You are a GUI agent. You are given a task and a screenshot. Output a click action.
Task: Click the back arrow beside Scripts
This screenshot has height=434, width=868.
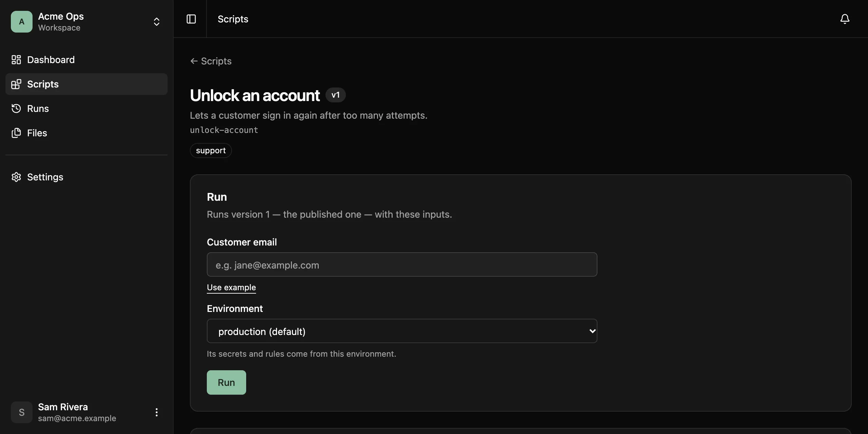[x=194, y=61]
